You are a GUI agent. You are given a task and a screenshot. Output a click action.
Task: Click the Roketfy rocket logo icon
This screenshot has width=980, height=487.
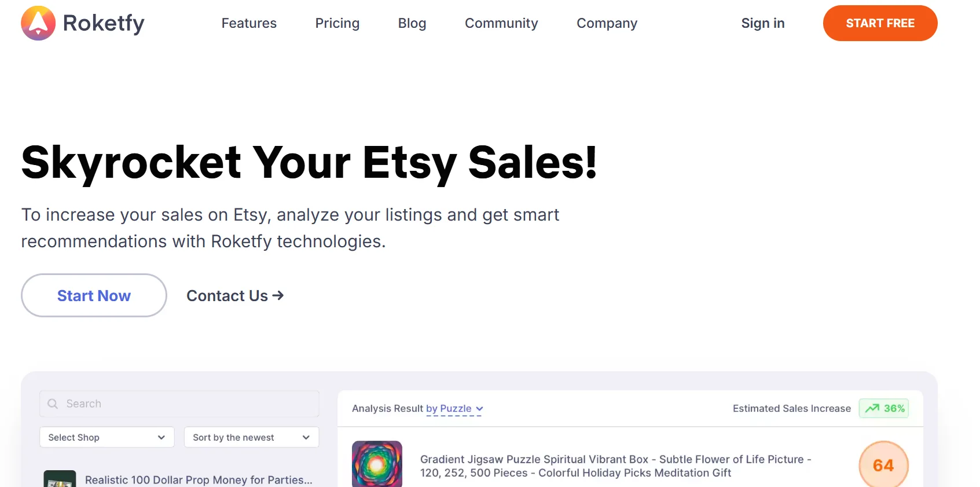pyautogui.click(x=38, y=23)
